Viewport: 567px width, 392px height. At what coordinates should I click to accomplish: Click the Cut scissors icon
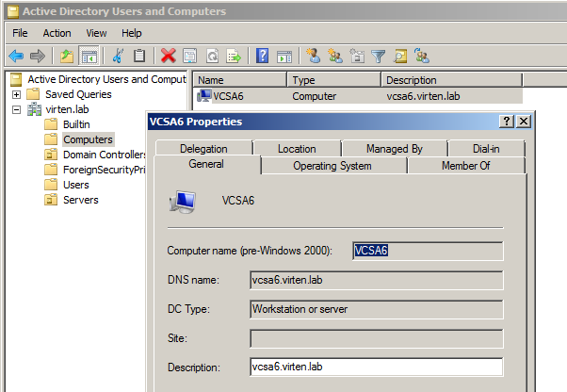pyautogui.click(x=118, y=56)
